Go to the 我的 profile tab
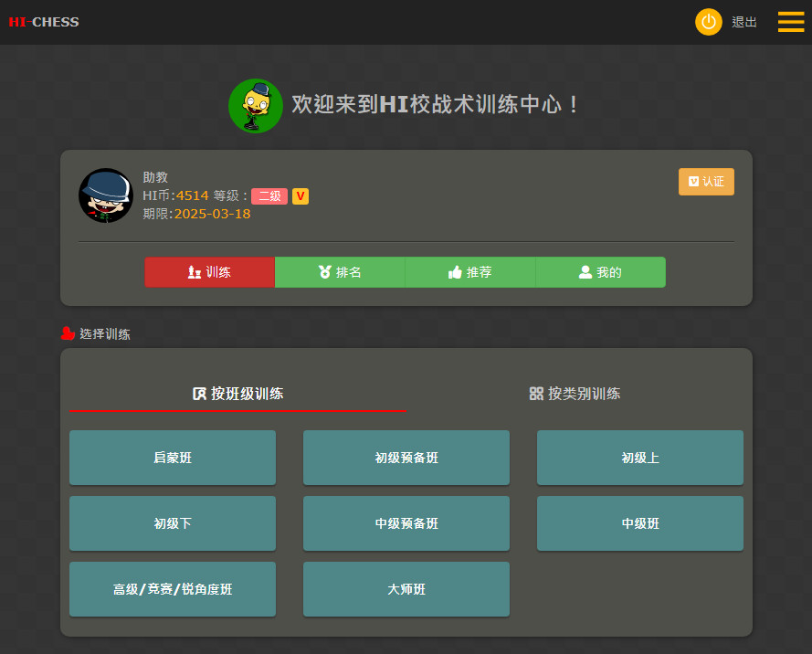 tap(601, 272)
